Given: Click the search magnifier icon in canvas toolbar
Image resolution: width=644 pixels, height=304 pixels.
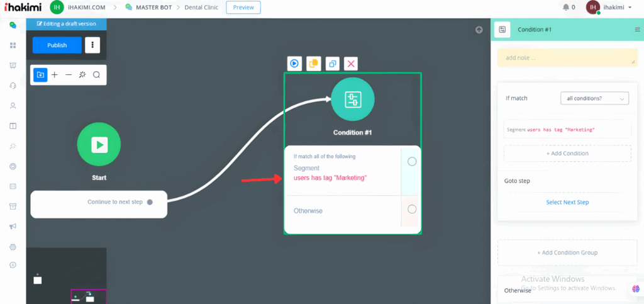Looking at the screenshot, I should [x=97, y=75].
